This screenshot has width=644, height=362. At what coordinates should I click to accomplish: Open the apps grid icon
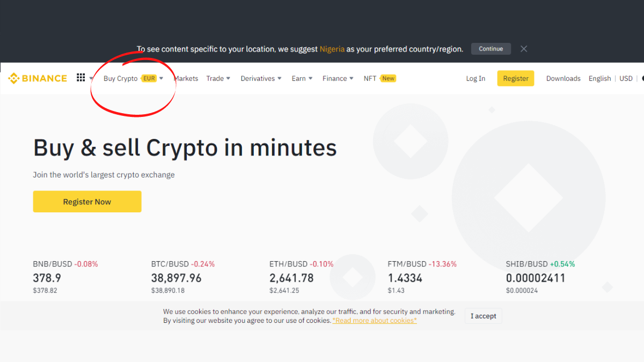(x=81, y=78)
